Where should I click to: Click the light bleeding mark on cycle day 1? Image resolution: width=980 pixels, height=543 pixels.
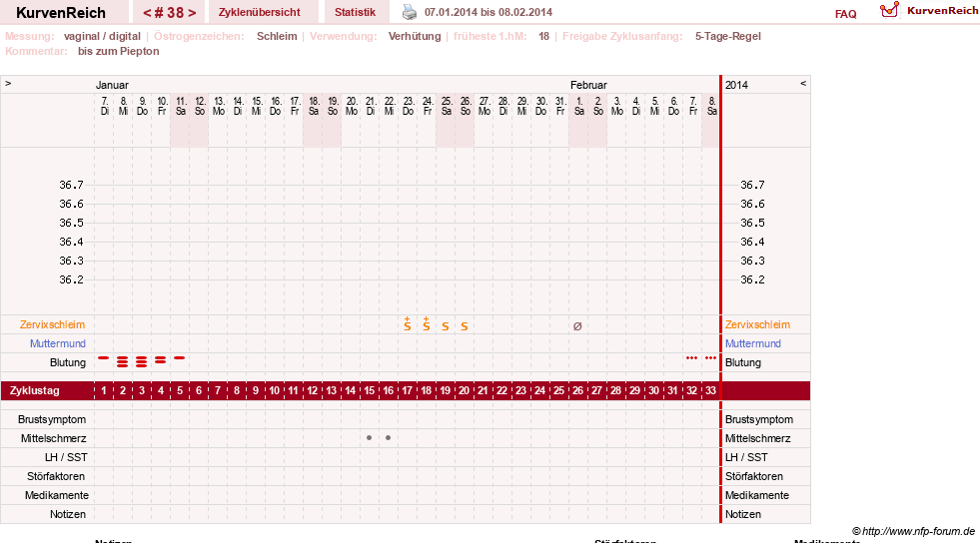pos(104,357)
